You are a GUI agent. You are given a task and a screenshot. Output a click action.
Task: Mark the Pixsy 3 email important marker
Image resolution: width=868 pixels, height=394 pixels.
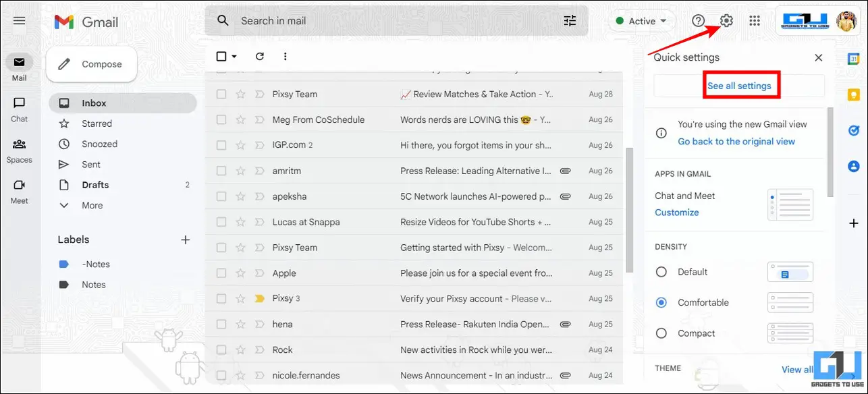tap(259, 299)
